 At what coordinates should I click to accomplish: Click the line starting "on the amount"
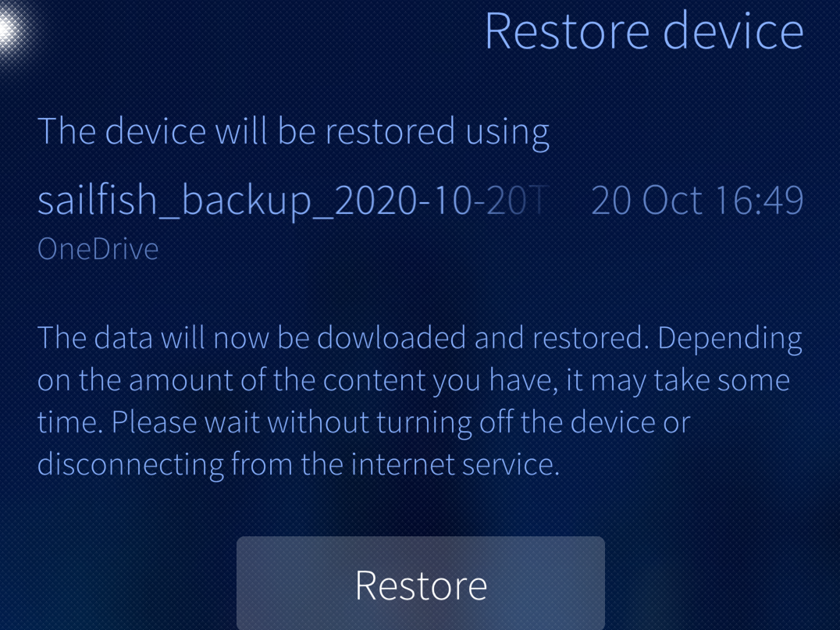click(413, 381)
